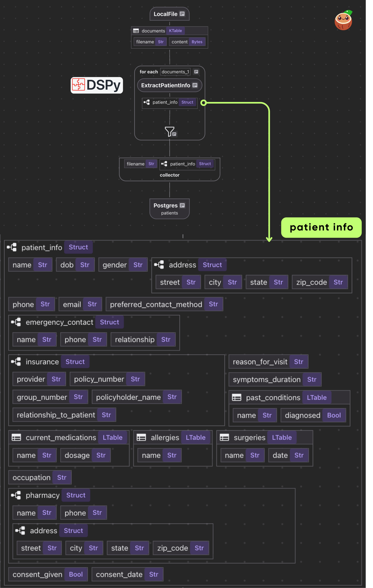Click the note icon beside ExtractPatientInfo
Viewport: 373px width, 588px height.
tap(195, 85)
